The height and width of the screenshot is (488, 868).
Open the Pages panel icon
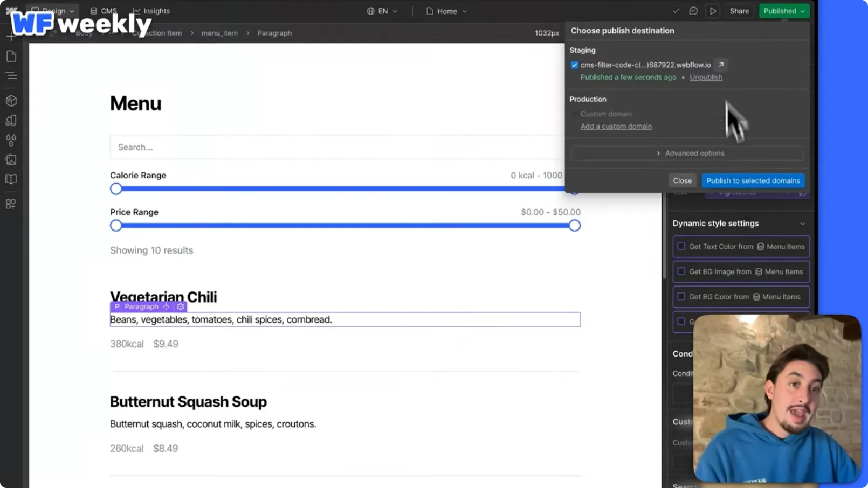(x=11, y=56)
